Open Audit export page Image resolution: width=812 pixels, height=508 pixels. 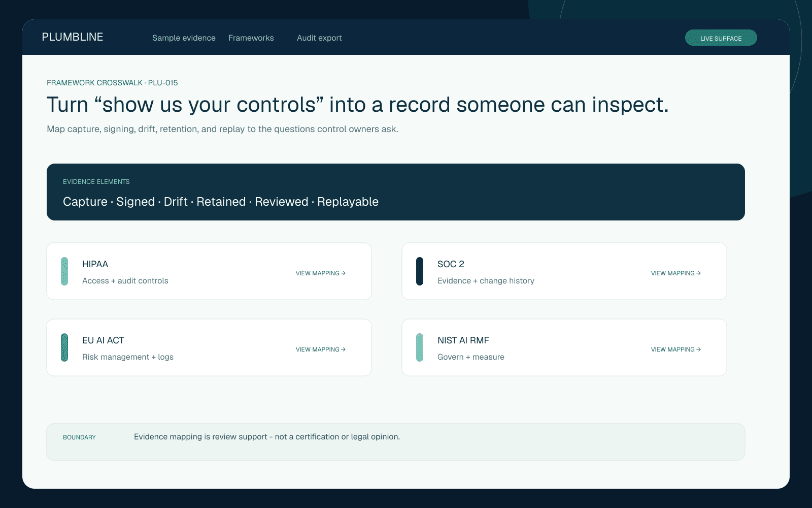(x=319, y=38)
